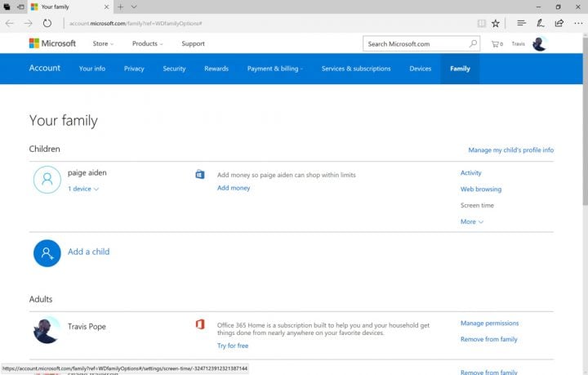Click Travis Pope's profile photo
Screen dimensions: 588x375
47,330
